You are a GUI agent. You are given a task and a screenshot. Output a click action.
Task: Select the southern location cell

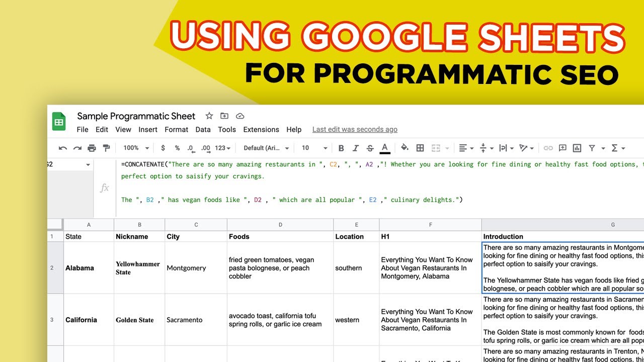pyautogui.click(x=357, y=268)
